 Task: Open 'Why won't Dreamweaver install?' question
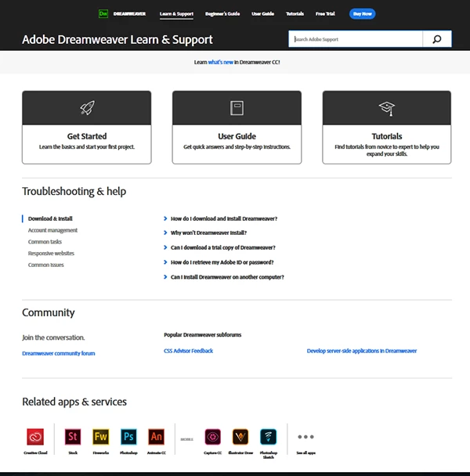[x=208, y=233]
